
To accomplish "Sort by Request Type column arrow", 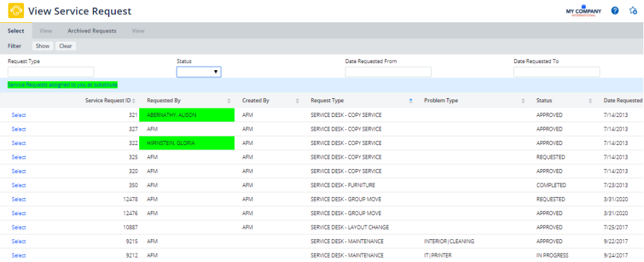I will click(x=410, y=101).
